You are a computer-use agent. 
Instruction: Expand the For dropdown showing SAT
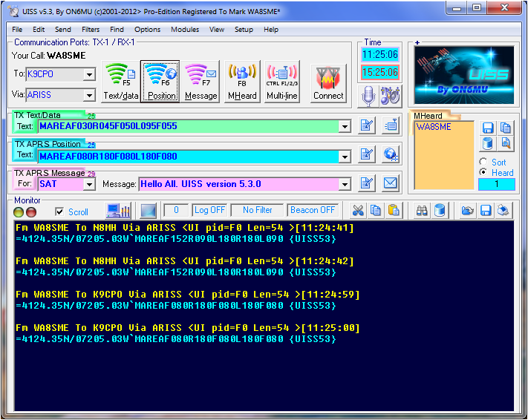(89, 184)
